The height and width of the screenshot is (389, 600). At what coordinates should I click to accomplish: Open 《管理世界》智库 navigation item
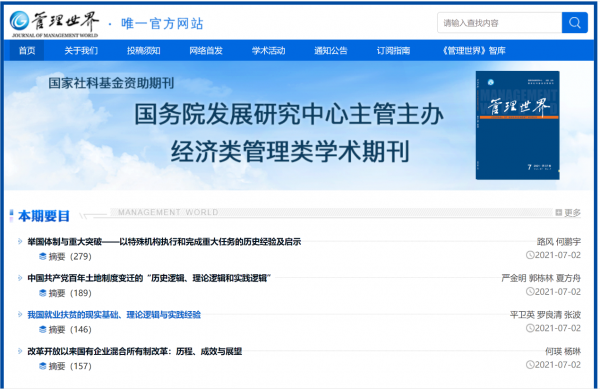(473, 50)
